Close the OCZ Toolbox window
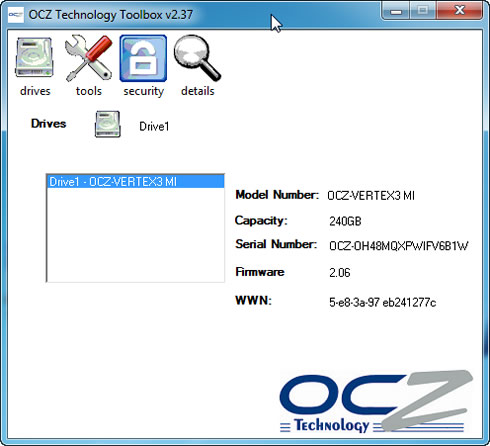Viewport: 490px width, 446px height. click(x=460, y=11)
